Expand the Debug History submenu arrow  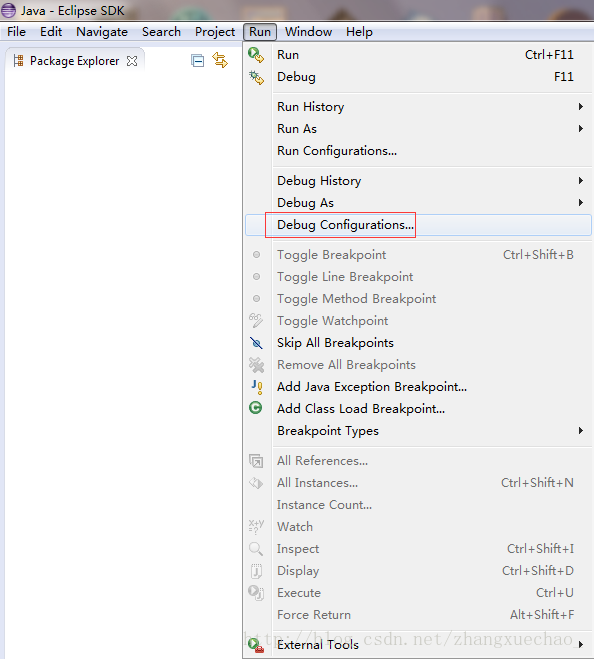(x=581, y=181)
